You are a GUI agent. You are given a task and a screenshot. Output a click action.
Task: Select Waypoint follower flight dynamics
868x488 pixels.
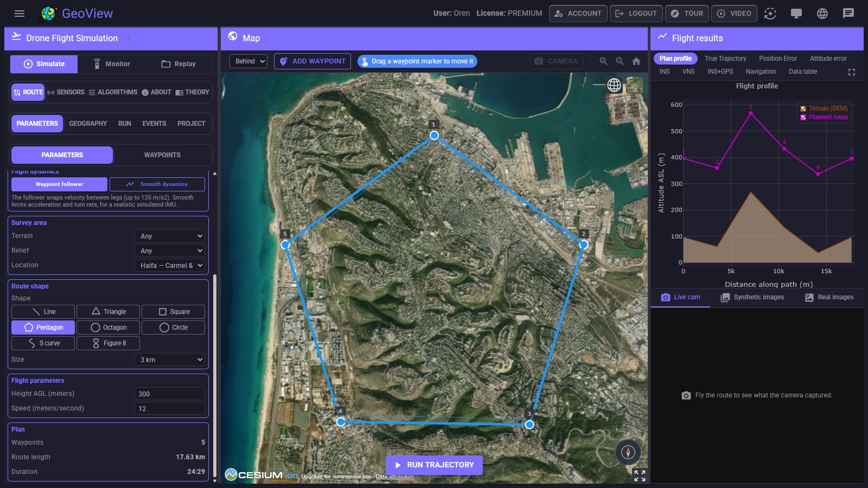tap(59, 184)
